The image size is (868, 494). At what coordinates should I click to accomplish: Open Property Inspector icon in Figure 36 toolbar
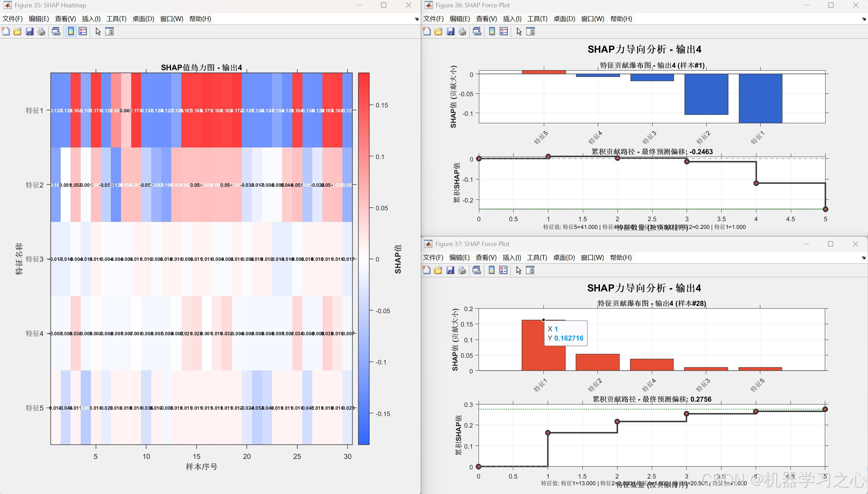tap(530, 32)
